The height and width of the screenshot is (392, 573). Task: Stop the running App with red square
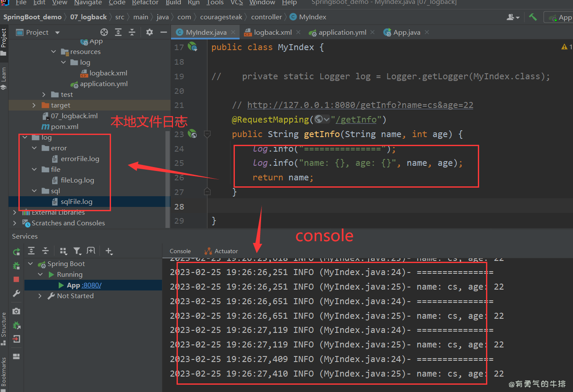click(16, 279)
